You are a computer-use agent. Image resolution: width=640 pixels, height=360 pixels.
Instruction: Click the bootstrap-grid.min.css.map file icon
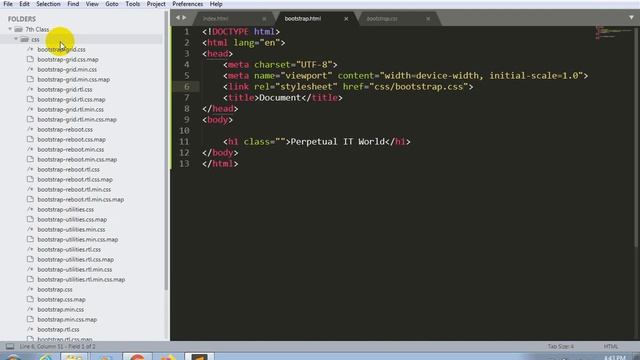coord(30,79)
